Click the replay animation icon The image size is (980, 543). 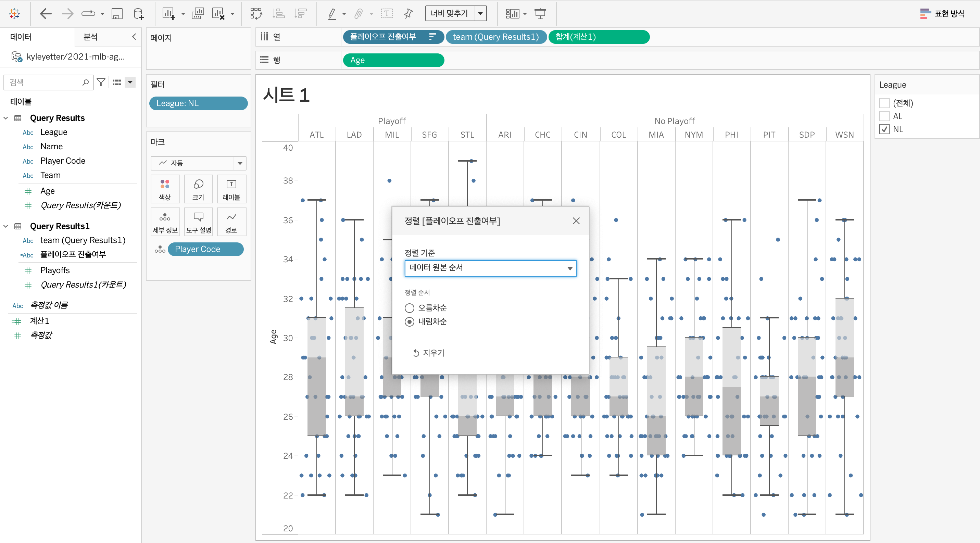click(x=88, y=14)
